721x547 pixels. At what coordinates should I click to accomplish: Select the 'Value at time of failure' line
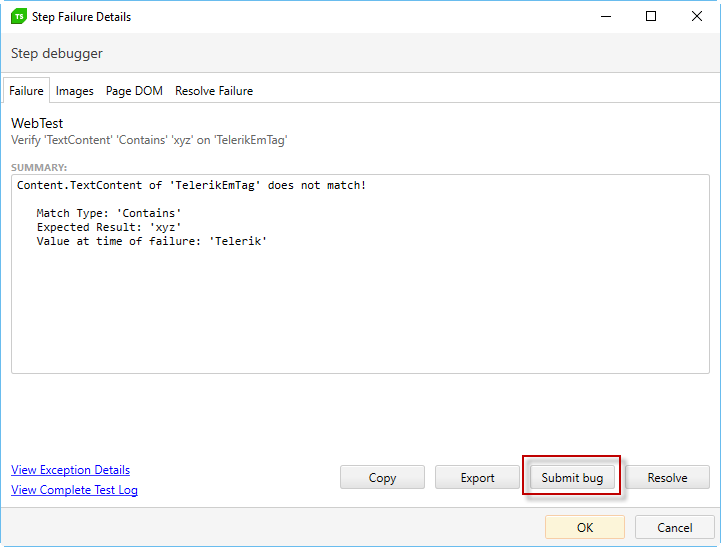pos(152,241)
